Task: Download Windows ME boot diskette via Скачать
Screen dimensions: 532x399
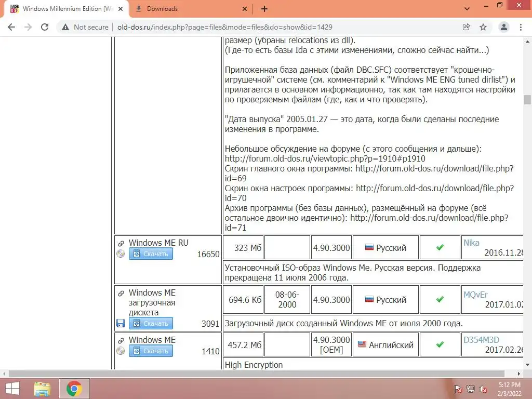Action: click(151, 323)
